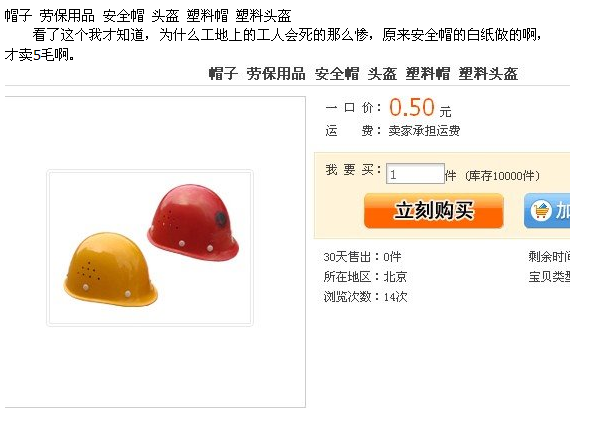
Task: Click the 宝贝类型 item type label
Action: [x=549, y=277]
